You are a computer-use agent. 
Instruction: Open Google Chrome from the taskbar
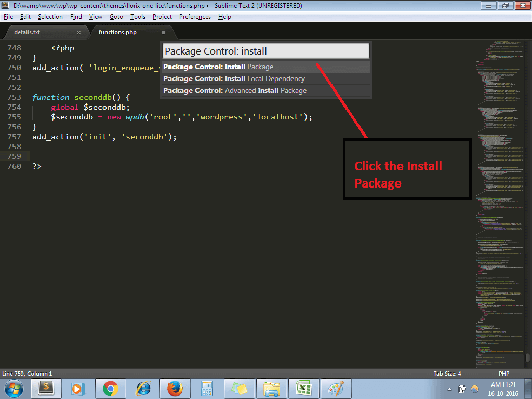(x=111, y=389)
